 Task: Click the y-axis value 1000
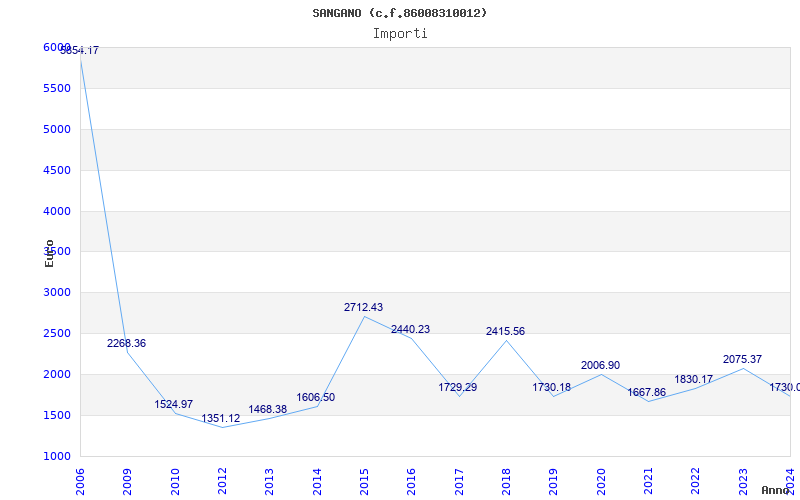pyautogui.click(x=57, y=456)
